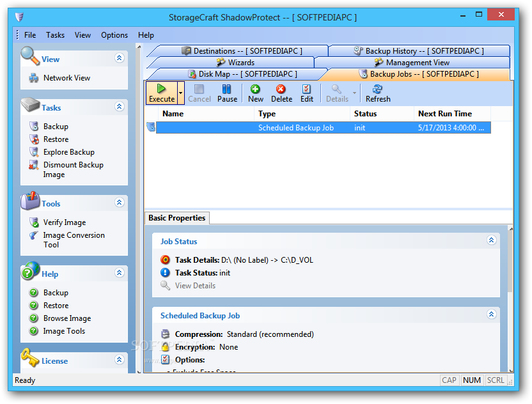Switch to the Backup History tab
Viewport: 532px width, 404px height.
[419, 51]
